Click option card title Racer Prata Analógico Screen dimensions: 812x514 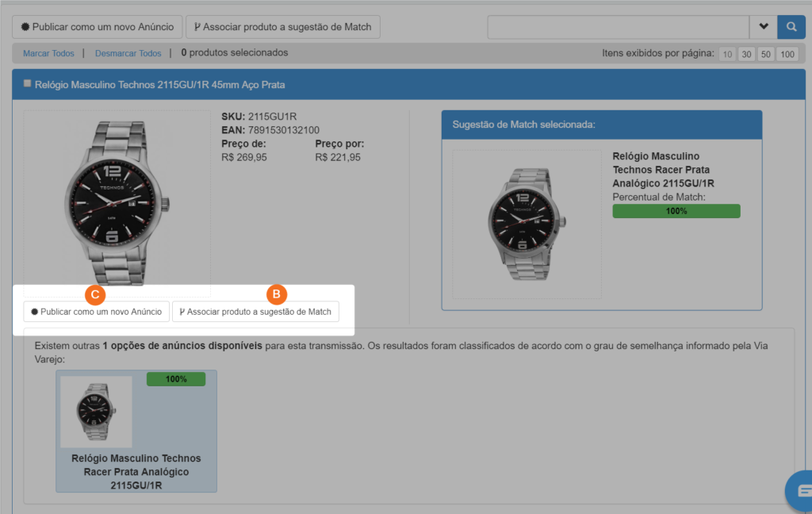[136, 471]
